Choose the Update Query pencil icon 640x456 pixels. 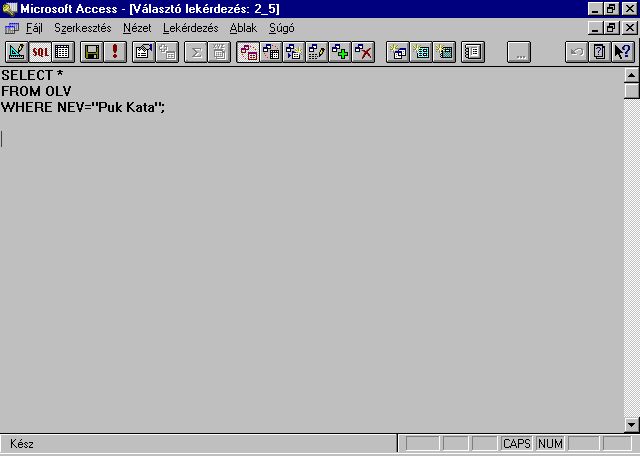click(317, 52)
